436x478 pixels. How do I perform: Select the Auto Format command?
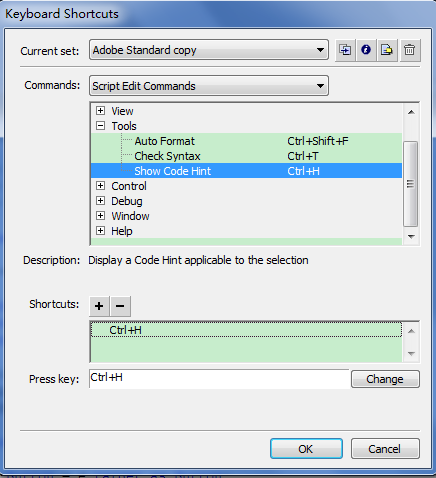246,141
